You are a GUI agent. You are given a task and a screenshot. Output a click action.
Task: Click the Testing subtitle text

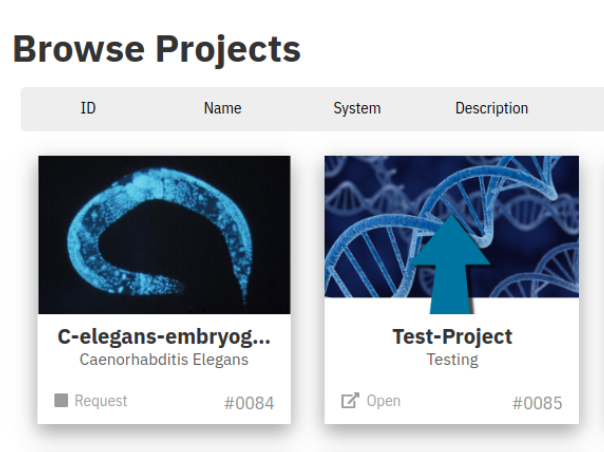452,360
